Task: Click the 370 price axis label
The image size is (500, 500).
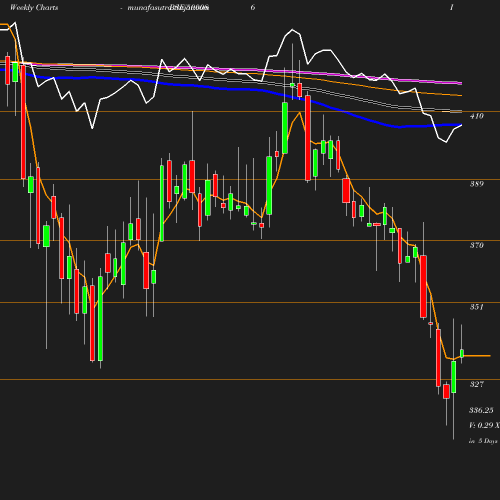Action: point(476,245)
